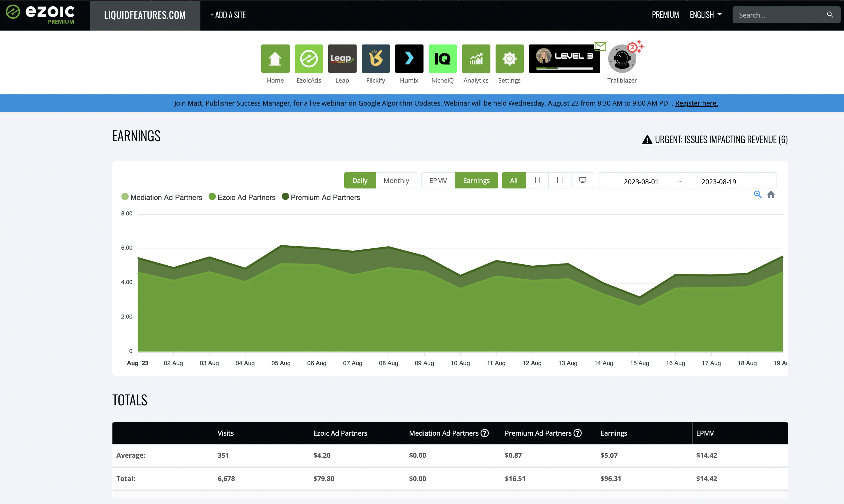Click the Level 3 badge
844x504 pixels.
[x=564, y=58]
